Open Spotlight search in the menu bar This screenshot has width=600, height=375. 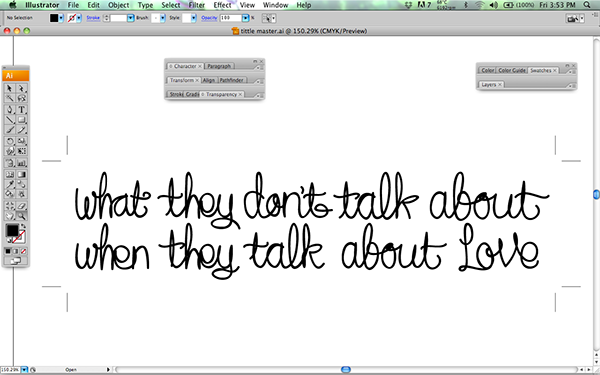click(587, 5)
